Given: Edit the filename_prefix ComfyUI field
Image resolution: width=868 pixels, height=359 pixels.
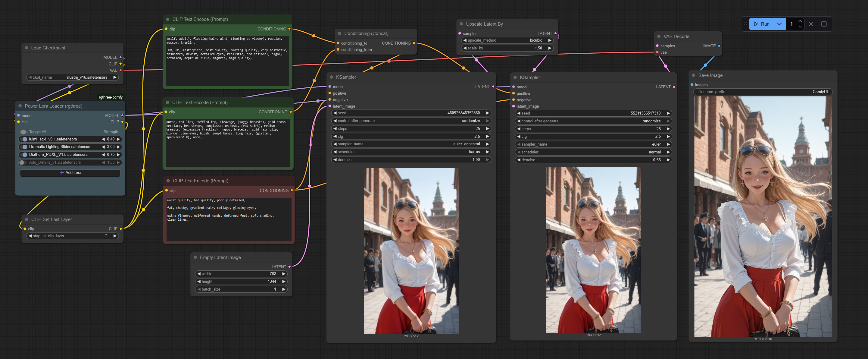Looking at the screenshot, I should (763, 92).
